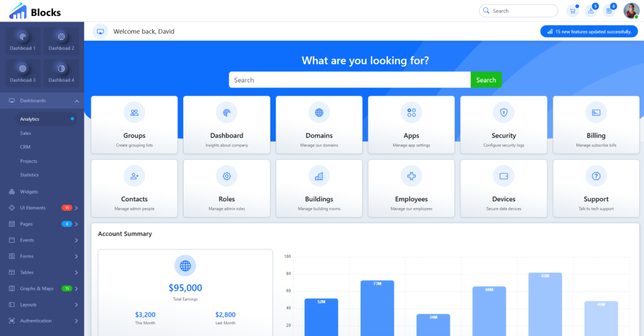Screen dimensions: 644x336
Task: Click the Roles gear card icon
Action: pos(226,176)
